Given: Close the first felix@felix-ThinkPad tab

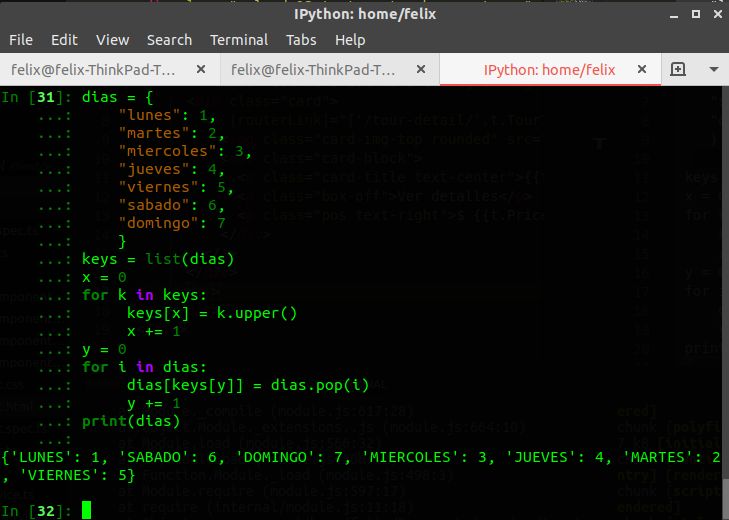Looking at the screenshot, I should 201,69.
